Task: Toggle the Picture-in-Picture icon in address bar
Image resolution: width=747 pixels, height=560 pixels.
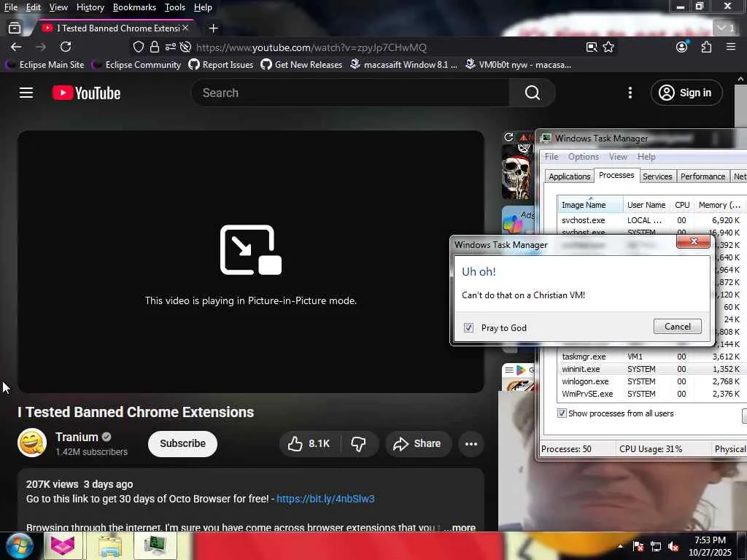Action: point(592,47)
